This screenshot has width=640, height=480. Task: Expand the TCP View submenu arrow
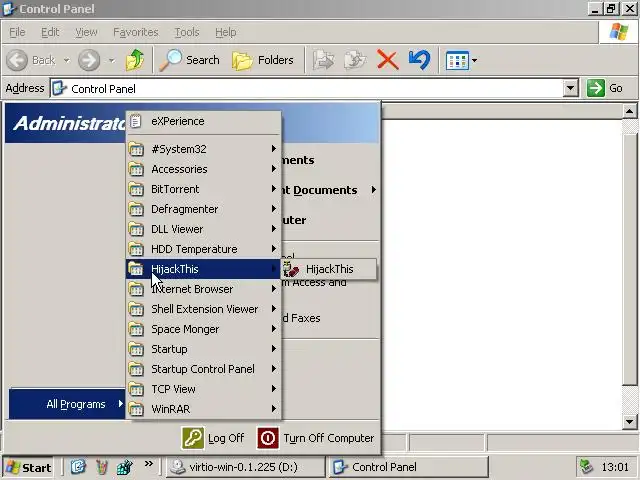pyautogui.click(x=274, y=389)
